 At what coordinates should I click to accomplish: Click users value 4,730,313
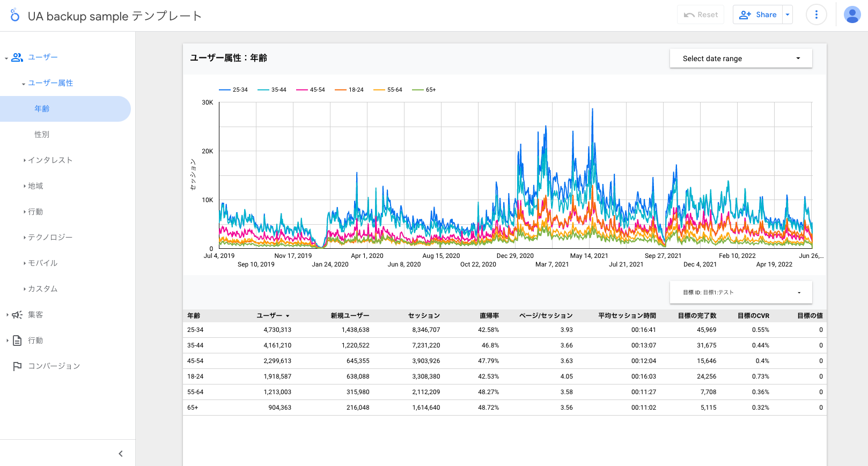(277, 330)
